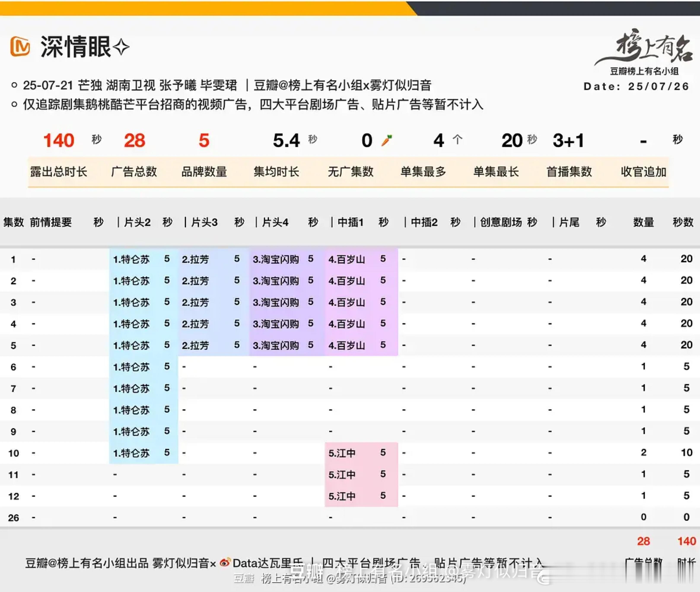
Task: Click the 片头2 column header
Action: [137, 222]
